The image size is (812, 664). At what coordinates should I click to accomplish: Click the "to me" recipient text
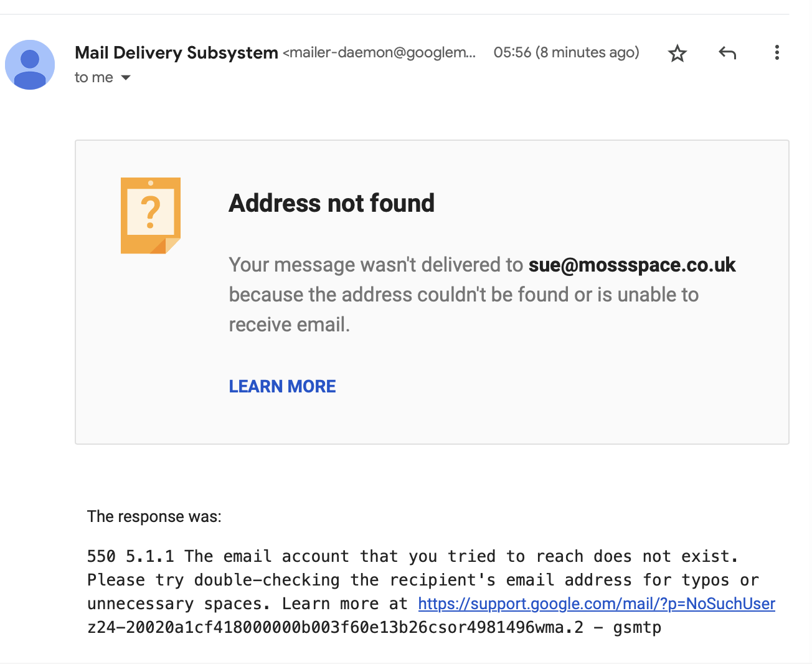tap(93, 78)
